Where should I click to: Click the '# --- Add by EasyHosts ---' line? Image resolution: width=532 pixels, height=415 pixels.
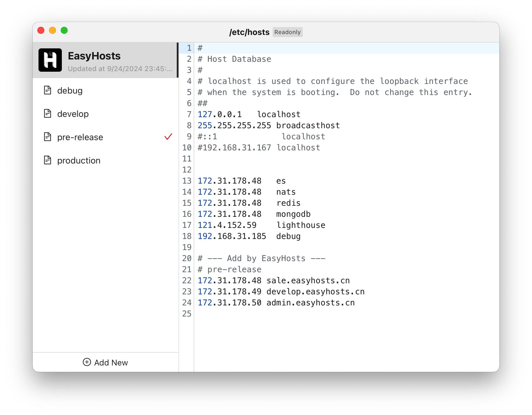261,258
